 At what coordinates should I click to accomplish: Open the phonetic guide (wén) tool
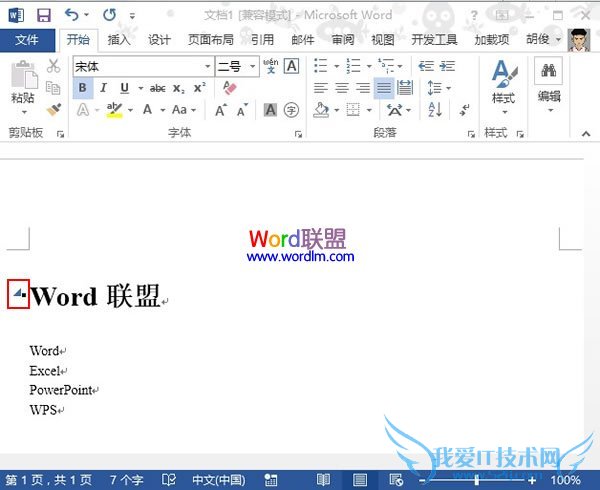[271, 66]
